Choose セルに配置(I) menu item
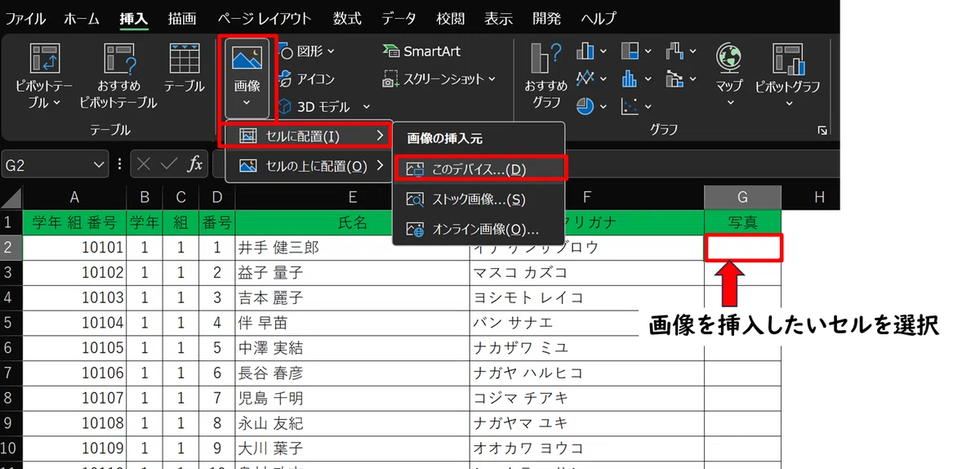 309,136
